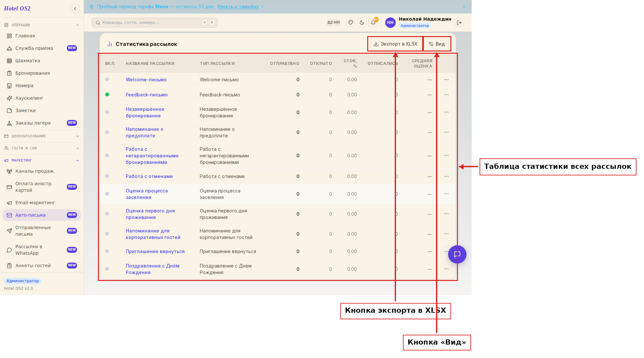Toggle the Feedback-письмо enabled status dot
This screenshot has height=358, width=644.
click(107, 94)
